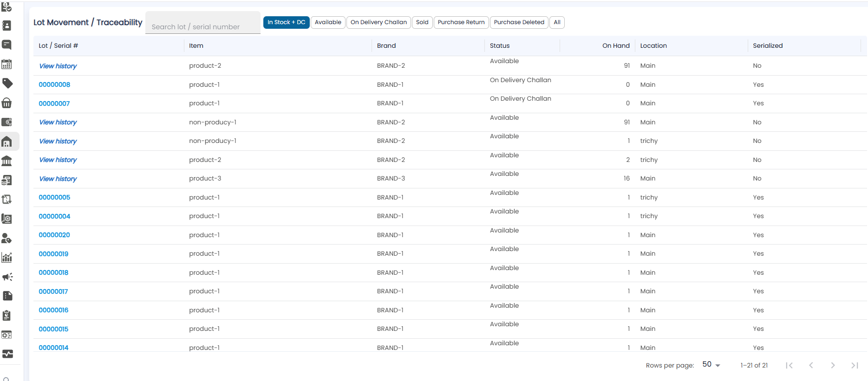Open the window settings sidebar icon
This screenshot has height=381, width=868.
click(7, 335)
